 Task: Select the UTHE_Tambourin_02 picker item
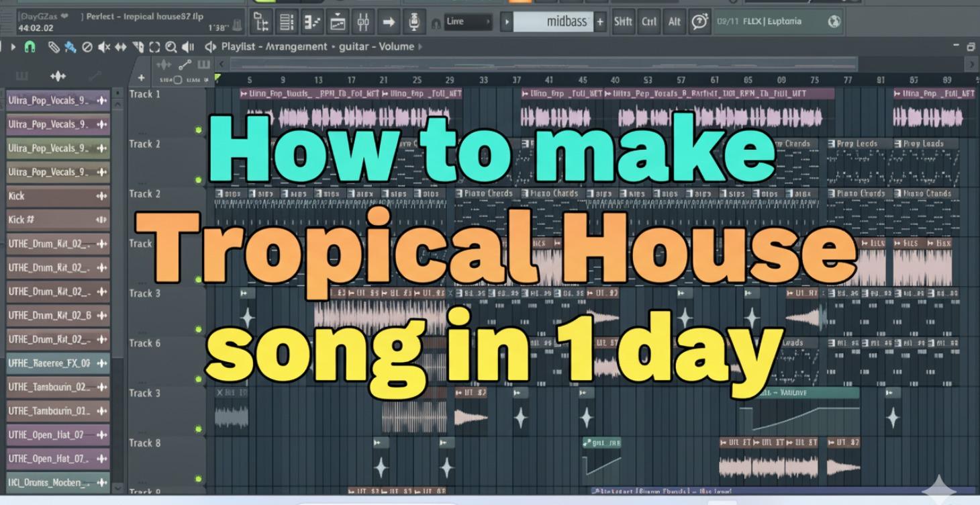tap(58, 387)
